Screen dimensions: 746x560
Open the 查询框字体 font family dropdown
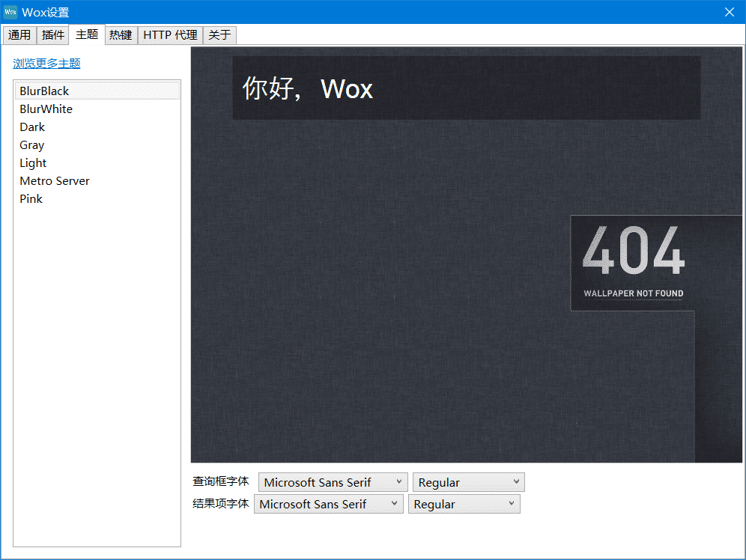pos(333,482)
